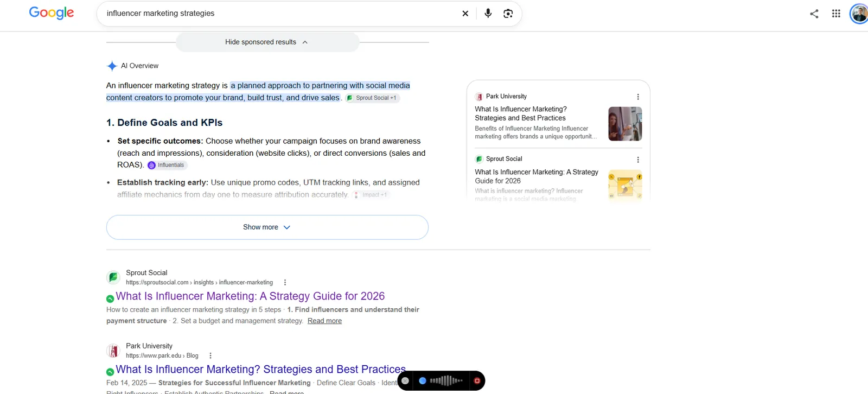Open 'Strategies and Best Practices' blue result link
The image size is (868, 394).
pyautogui.click(x=260, y=369)
